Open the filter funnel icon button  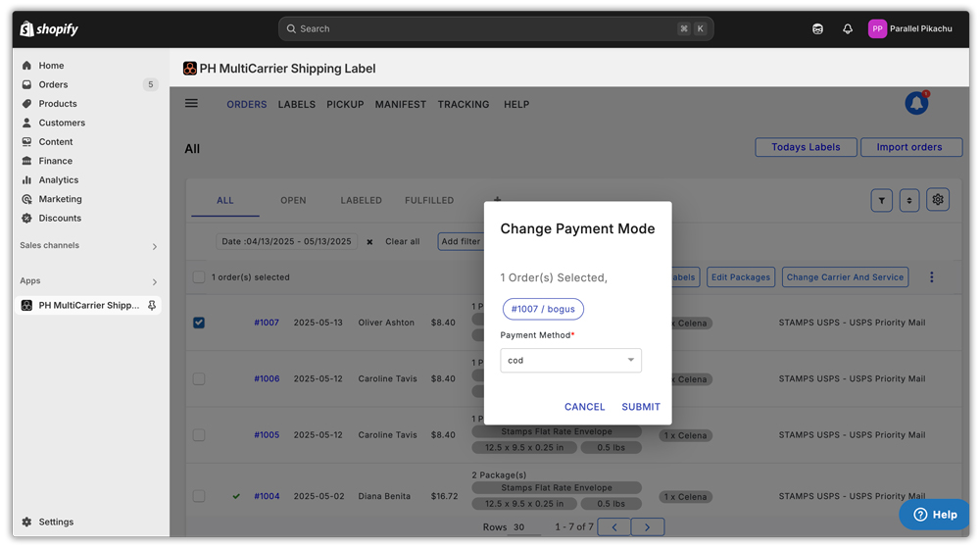pos(881,201)
